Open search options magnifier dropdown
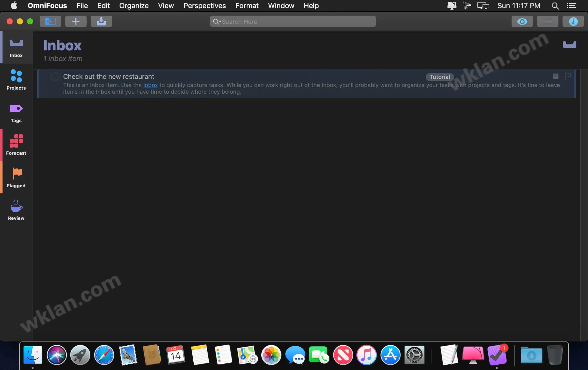This screenshot has width=588, height=370. [217, 22]
